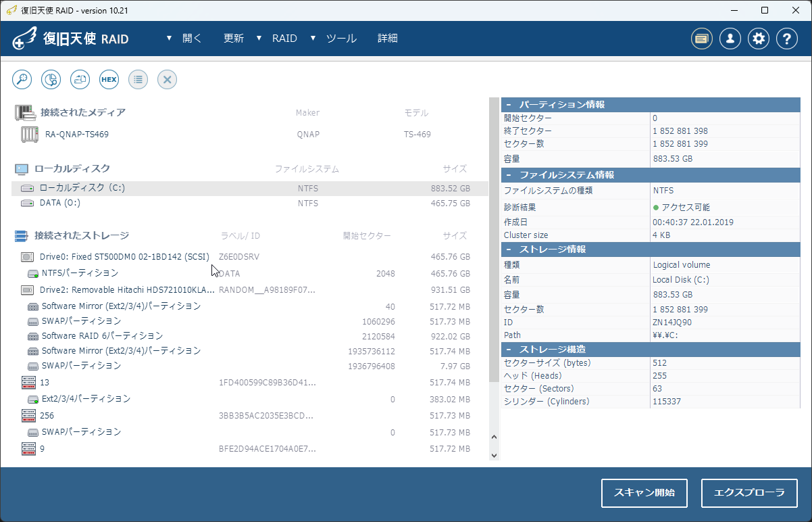Viewport: 812px width, 522px height.
Task: Select Software Mirror partition at sector 1935736112
Action: point(250,351)
